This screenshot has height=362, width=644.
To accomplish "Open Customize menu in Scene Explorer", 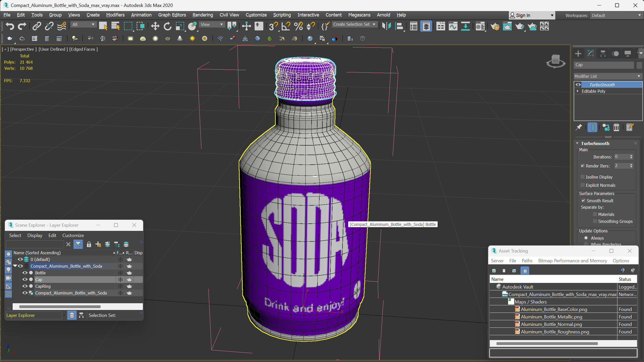I will click(x=73, y=235).
